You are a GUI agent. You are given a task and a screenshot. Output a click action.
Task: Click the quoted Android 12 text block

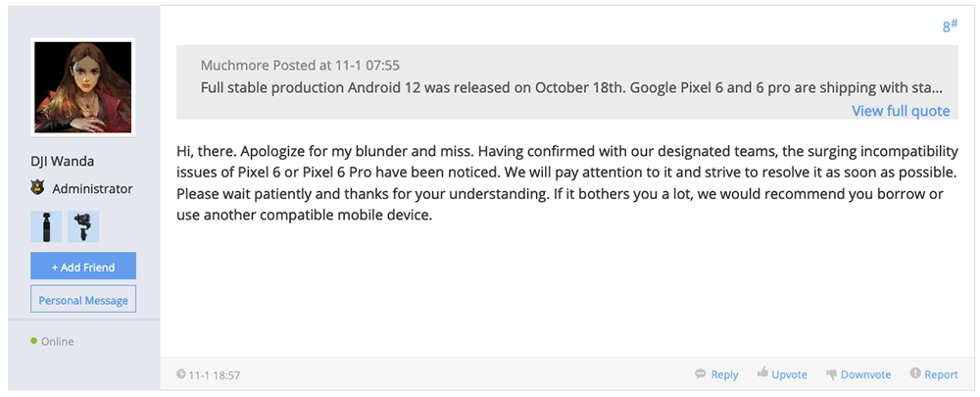click(x=571, y=87)
